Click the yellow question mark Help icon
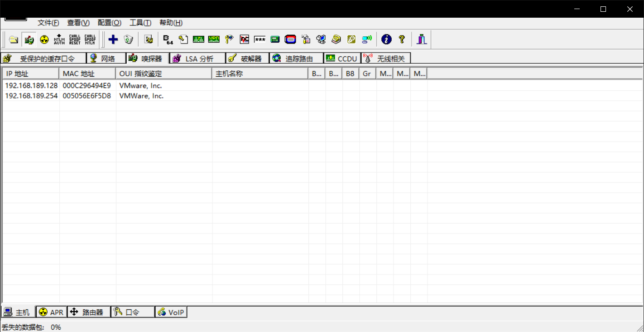 (x=402, y=39)
